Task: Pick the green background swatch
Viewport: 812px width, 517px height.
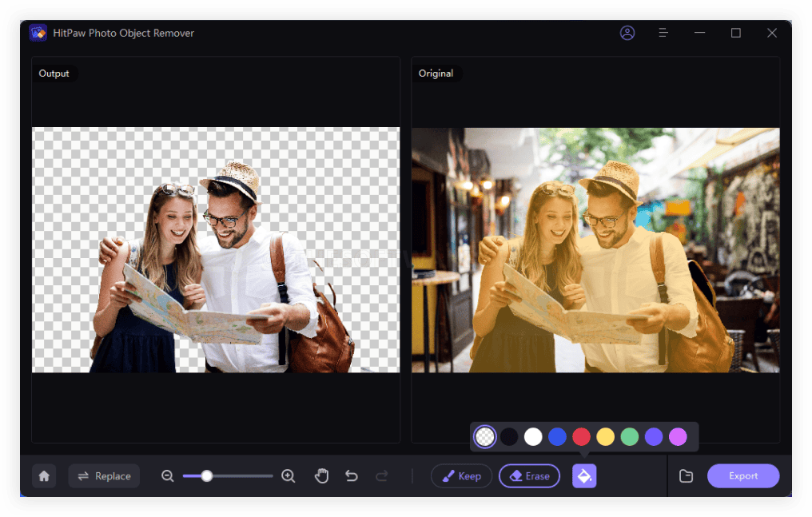Action: pos(629,436)
